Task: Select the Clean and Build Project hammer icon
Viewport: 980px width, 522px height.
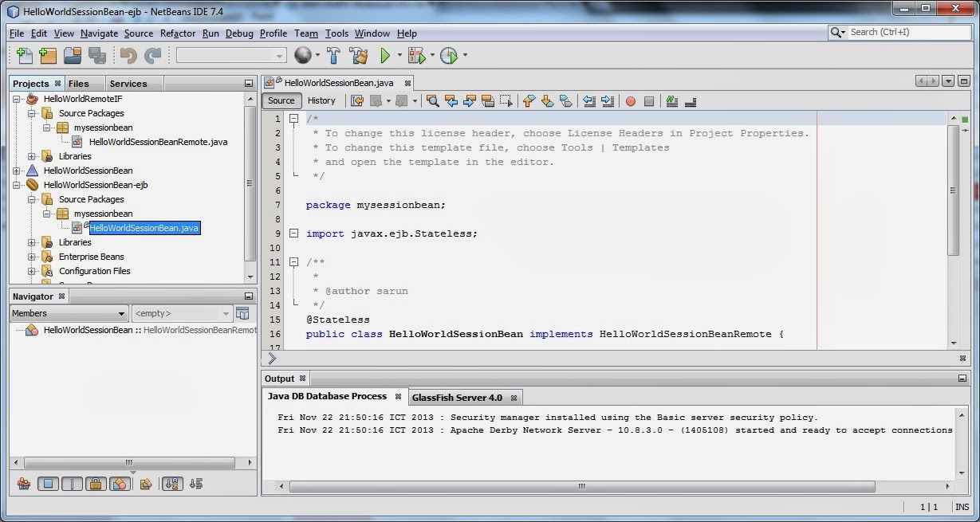Action: (x=358, y=55)
